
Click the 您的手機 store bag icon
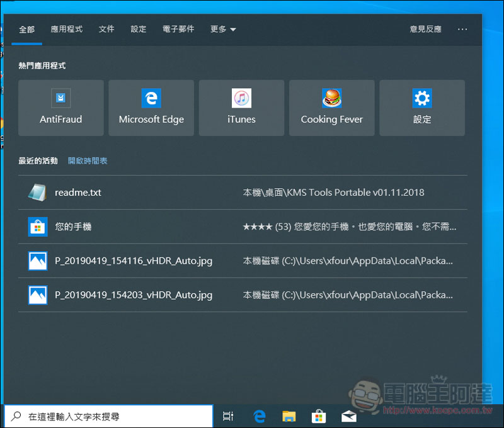pos(38,227)
